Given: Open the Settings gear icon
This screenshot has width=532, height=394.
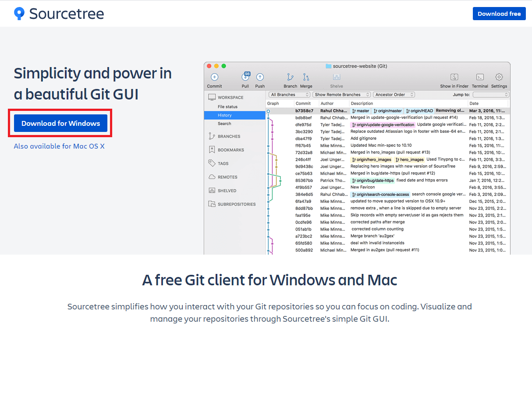Looking at the screenshot, I should tap(499, 77).
